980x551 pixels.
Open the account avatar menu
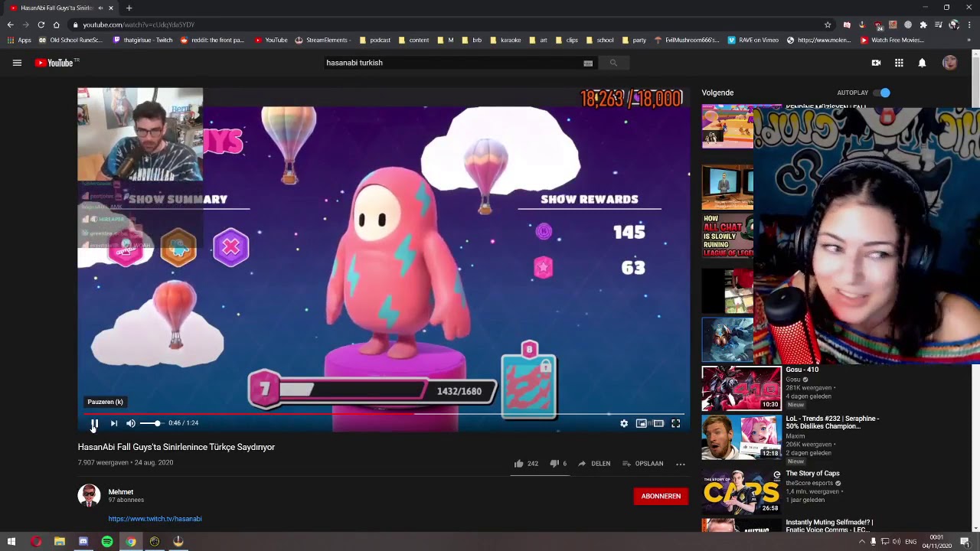(x=949, y=63)
